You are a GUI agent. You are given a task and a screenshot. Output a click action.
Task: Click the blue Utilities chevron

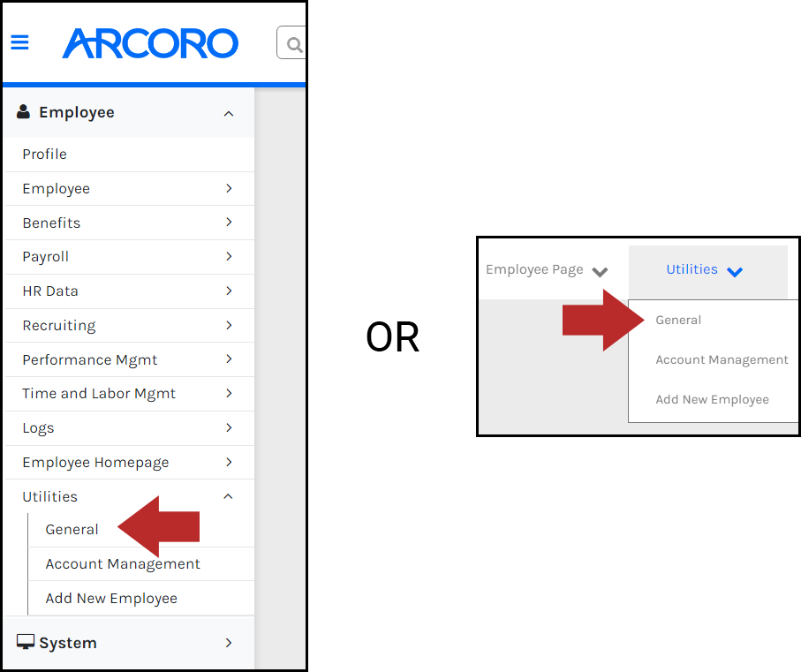click(x=735, y=272)
